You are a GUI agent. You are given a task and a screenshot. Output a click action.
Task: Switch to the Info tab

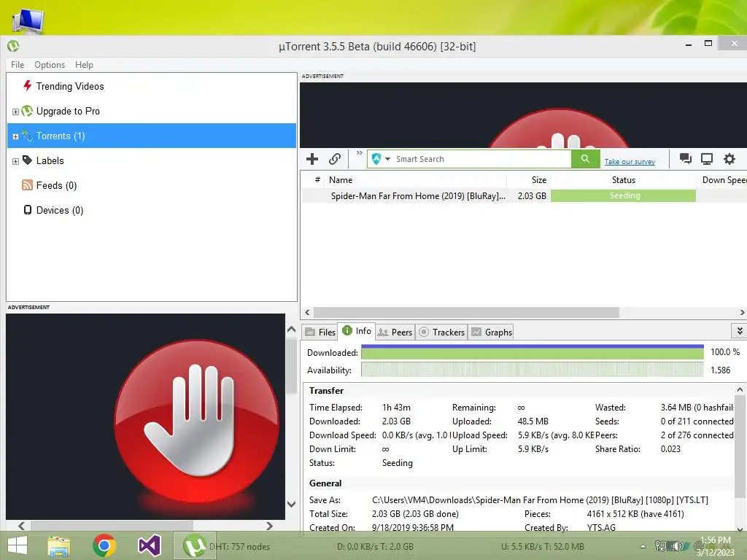tap(357, 331)
